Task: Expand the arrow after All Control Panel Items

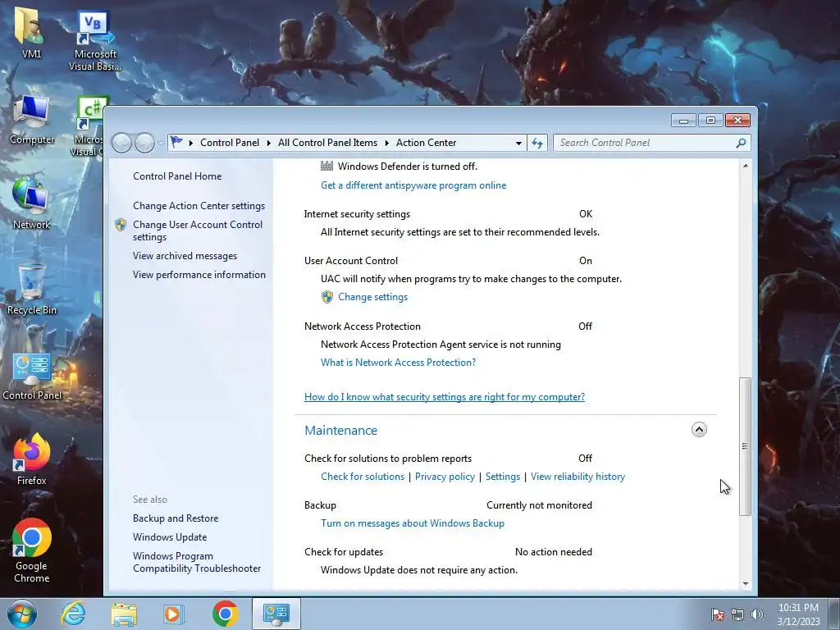Action: pyautogui.click(x=387, y=143)
